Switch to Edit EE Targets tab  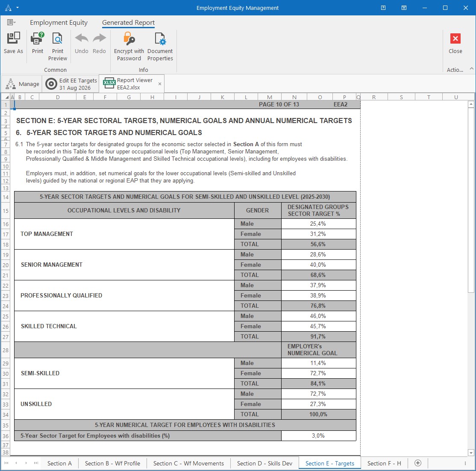(x=71, y=84)
